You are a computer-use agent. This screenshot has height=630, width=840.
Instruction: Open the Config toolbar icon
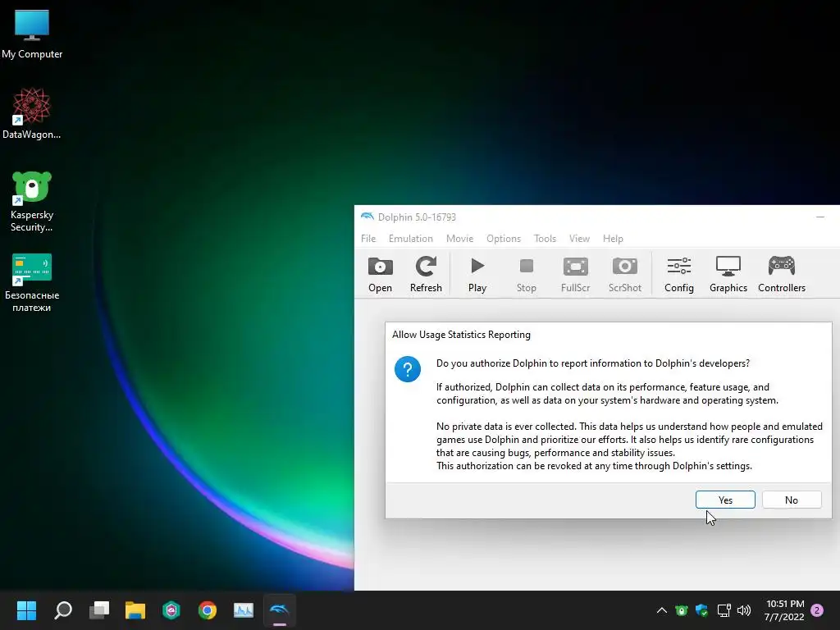pyautogui.click(x=678, y=274)
